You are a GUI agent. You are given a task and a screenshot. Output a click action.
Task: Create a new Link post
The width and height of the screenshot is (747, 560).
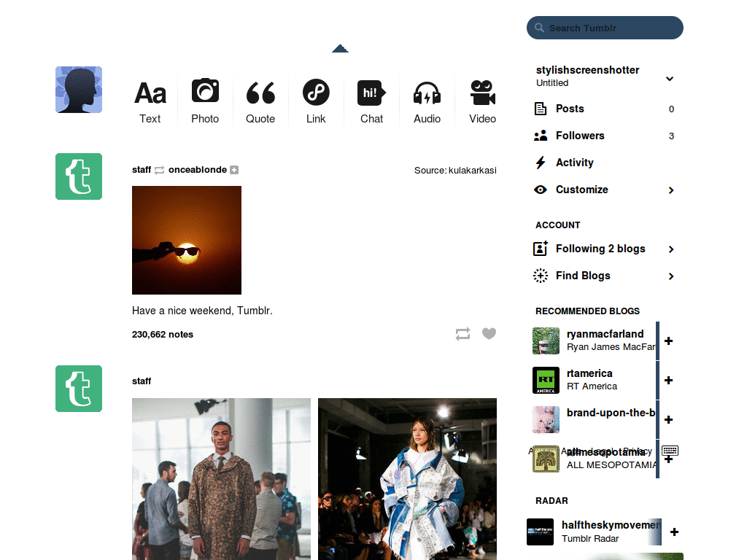[316, 102]
